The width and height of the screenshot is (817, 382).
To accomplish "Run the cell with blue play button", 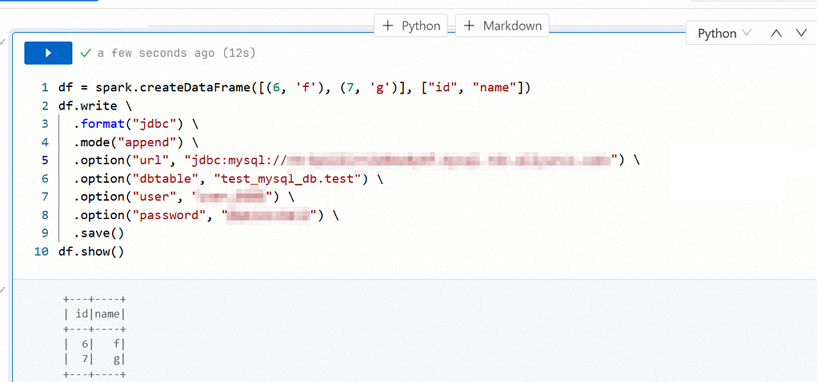I will (48, 53).
